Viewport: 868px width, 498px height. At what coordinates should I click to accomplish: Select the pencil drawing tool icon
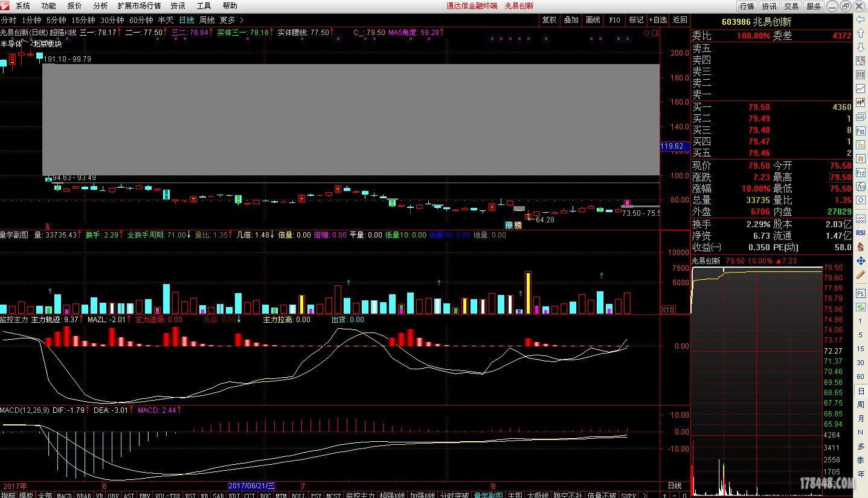[861, 274]
